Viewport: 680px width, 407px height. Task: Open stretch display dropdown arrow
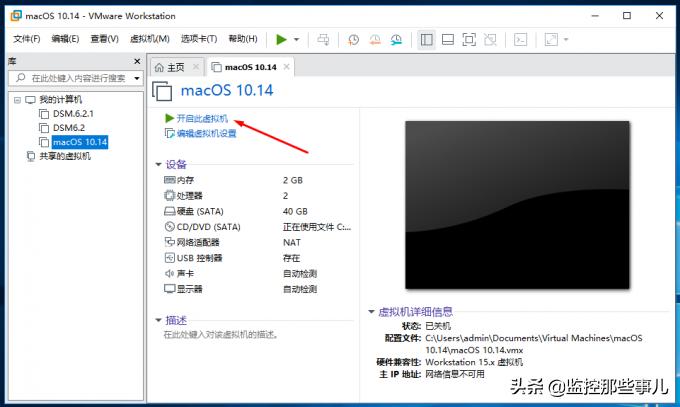pyautogui.click(x=566, y=40)
